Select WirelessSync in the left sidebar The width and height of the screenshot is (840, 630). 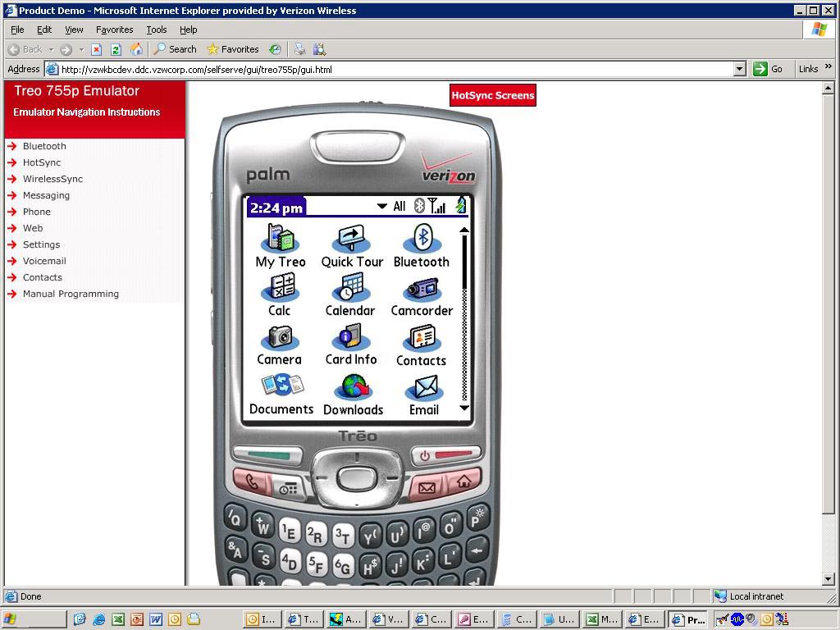tap(52, 179)
